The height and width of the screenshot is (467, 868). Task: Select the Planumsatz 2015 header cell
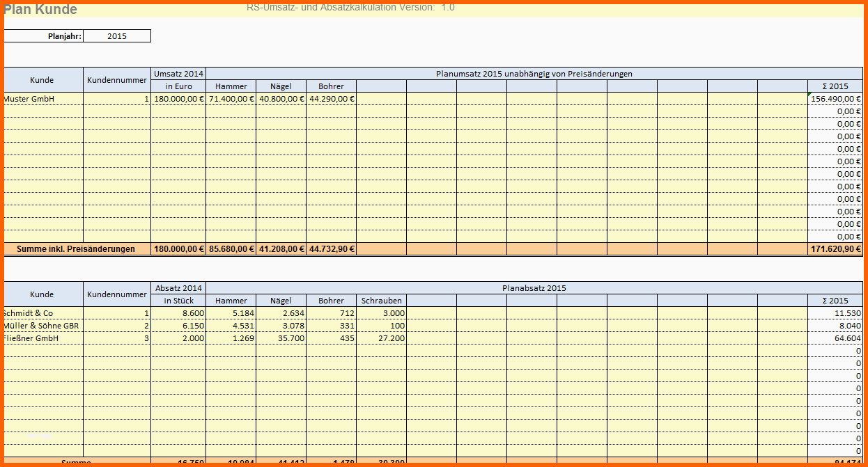[534, 74]
